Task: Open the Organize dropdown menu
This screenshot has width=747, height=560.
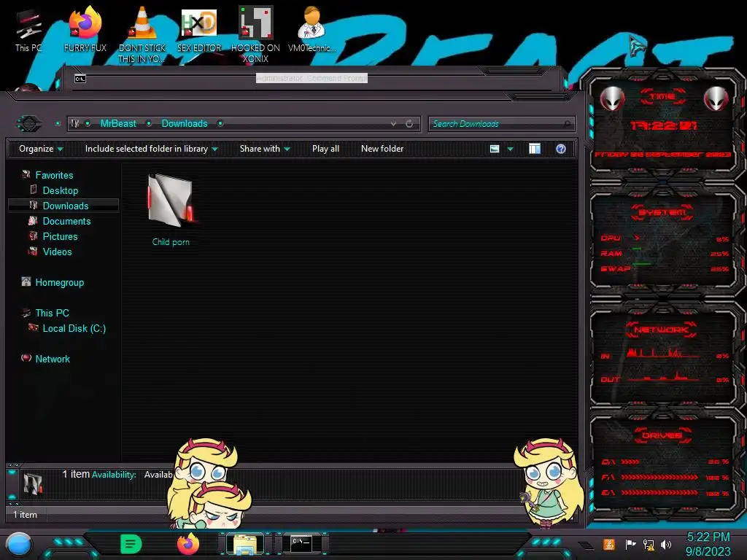Action: tap(41, 149)
